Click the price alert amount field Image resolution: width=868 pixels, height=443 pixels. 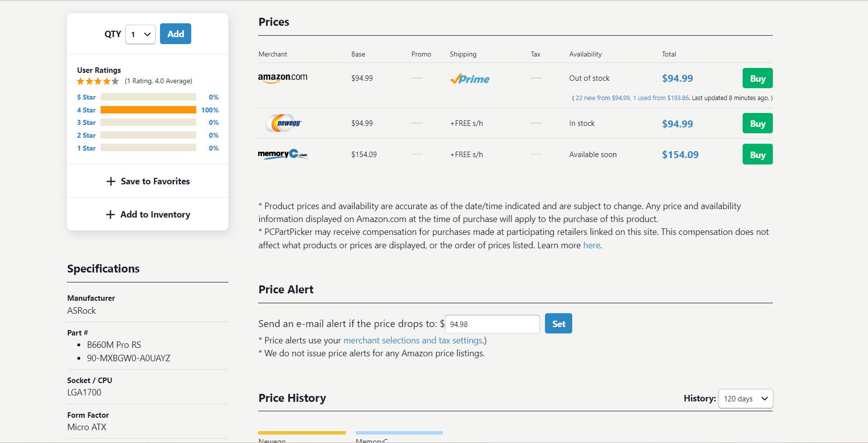tap(492, 324)
